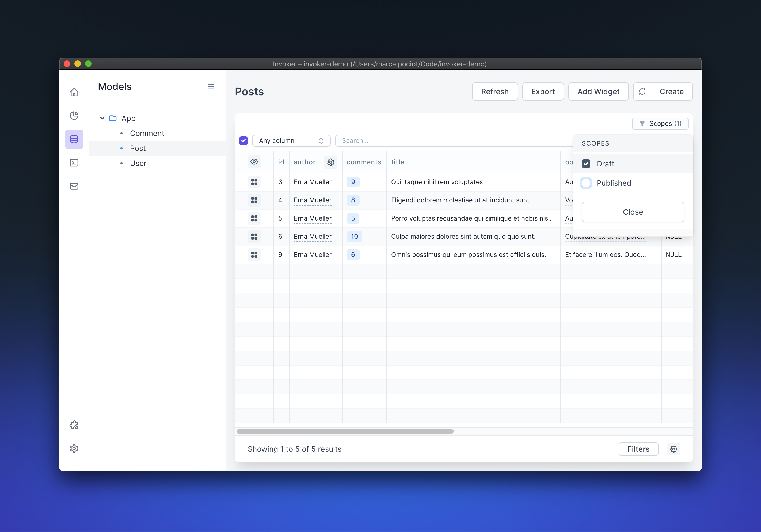Focus the Search input field
The height and width of the screenshot is (532, 761).
[x=454, y=140]
